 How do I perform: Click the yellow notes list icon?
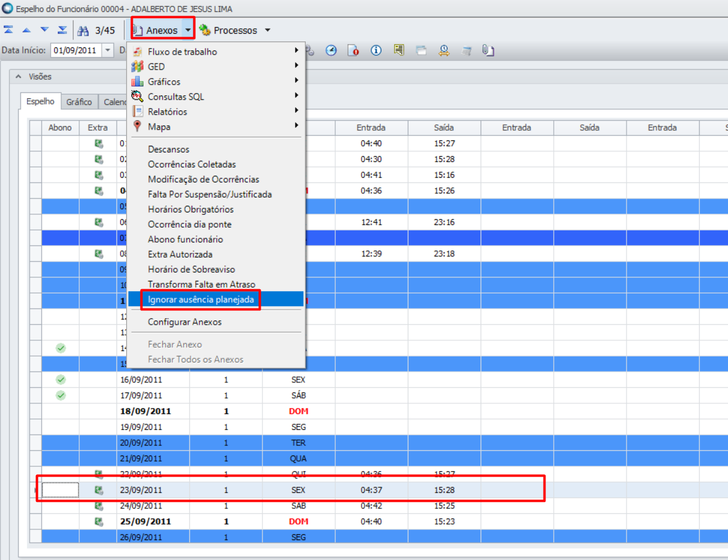pos(399,50)
